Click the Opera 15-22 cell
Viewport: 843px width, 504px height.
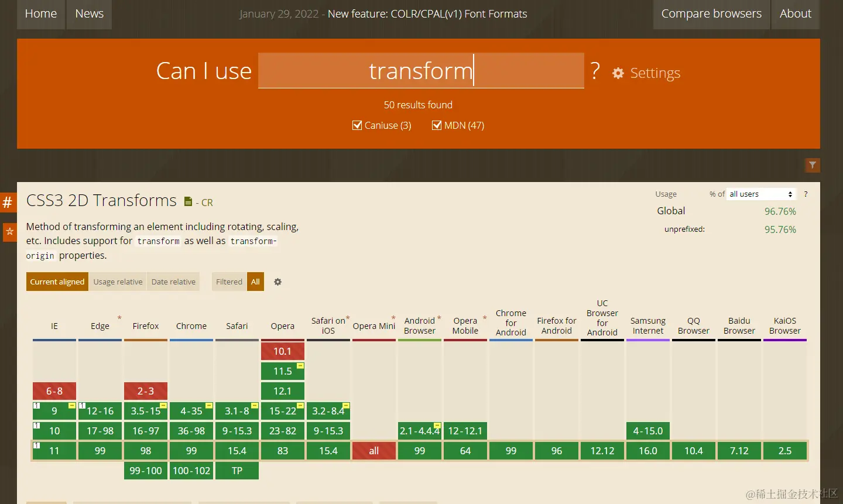(283, 411)
